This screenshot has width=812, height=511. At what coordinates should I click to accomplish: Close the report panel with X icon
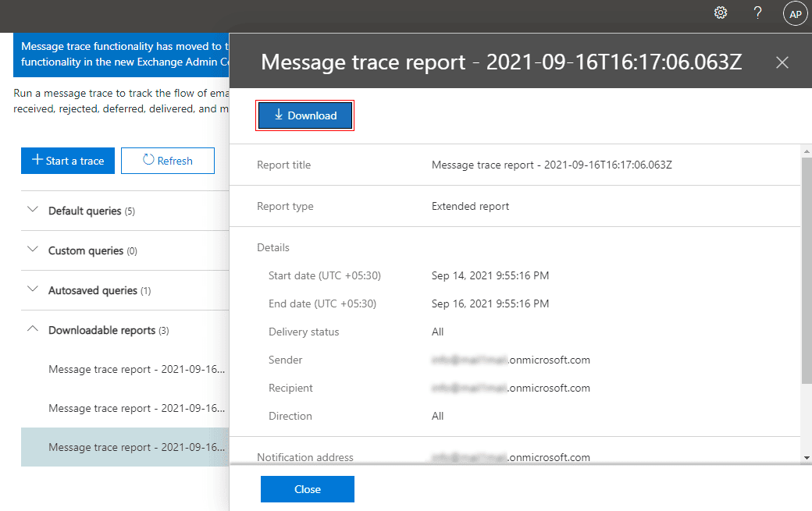782,62
